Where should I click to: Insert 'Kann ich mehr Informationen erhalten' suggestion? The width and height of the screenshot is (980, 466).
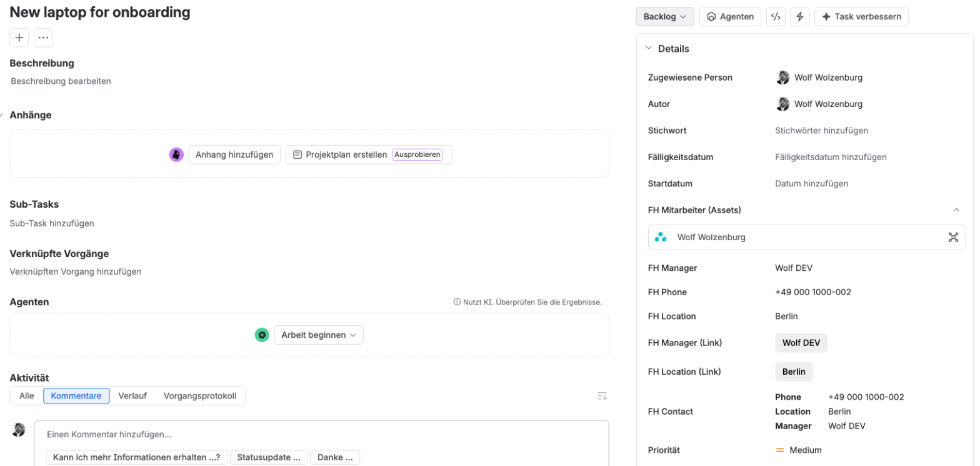[136, 457]
